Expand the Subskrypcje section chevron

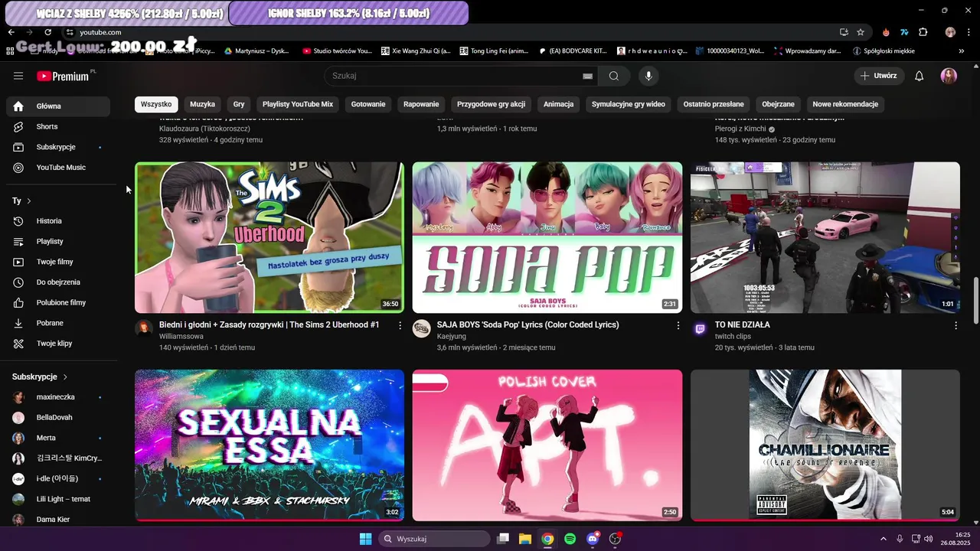pos(65,377)
